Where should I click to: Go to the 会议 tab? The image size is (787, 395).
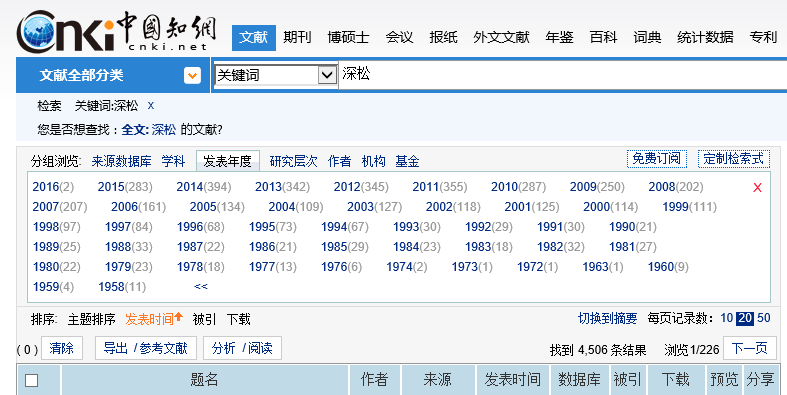tap(400, 37)
